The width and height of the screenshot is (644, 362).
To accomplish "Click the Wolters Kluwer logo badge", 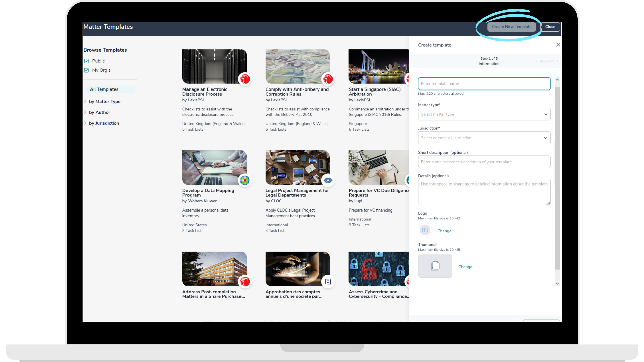I will tap(245, 181).
